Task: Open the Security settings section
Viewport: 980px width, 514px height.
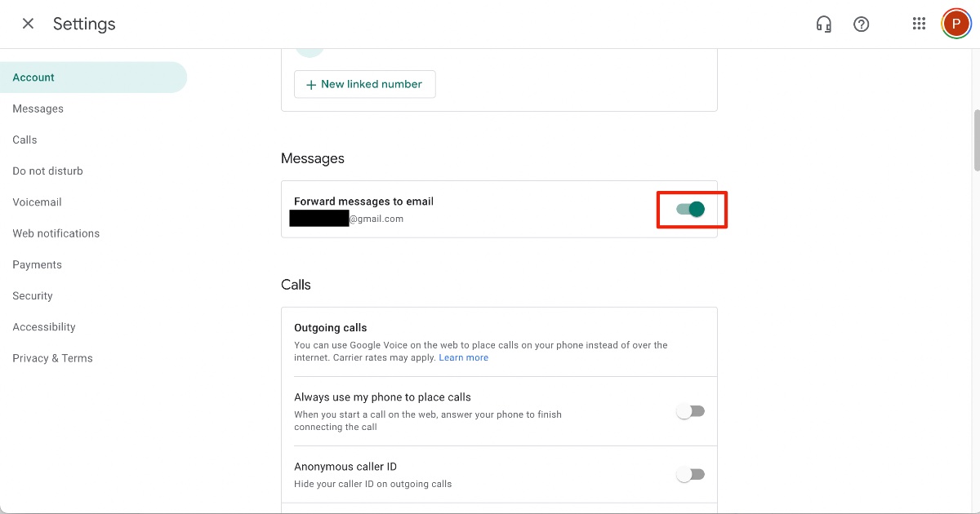Action: coord(33,296)
